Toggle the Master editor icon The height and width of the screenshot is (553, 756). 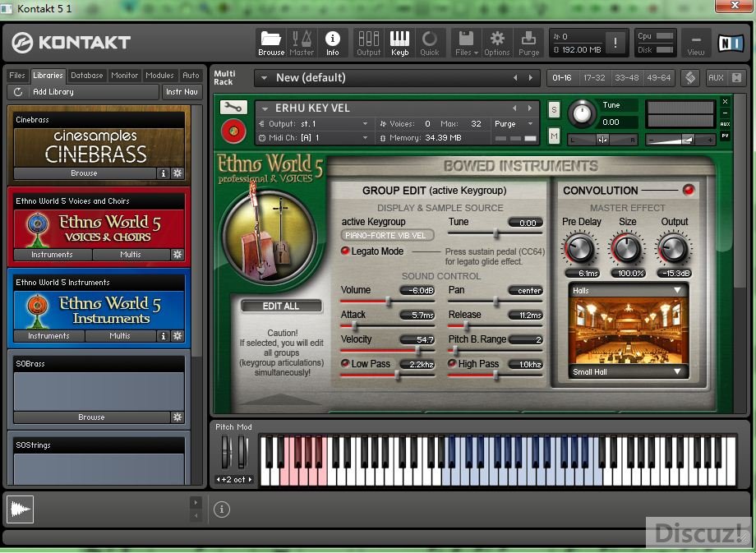(302, 43)
